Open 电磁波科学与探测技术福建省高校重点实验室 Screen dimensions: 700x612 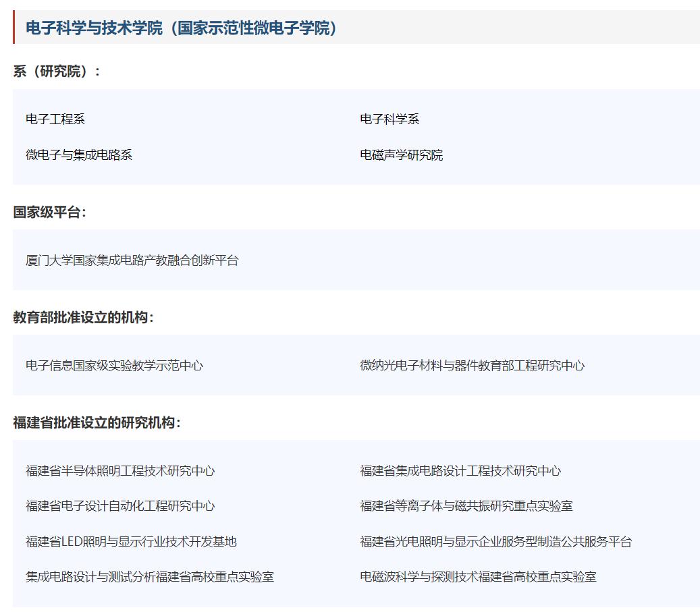(x=478, y=577)
